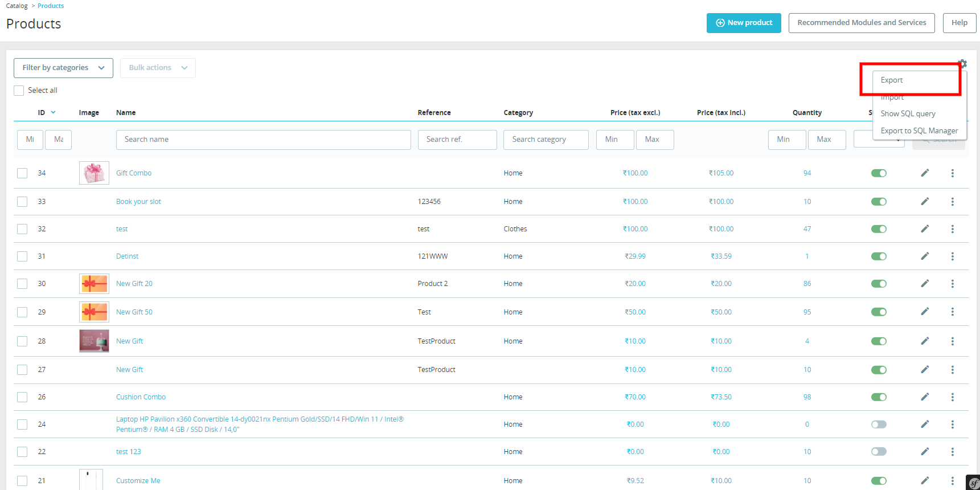Select checkbox for product ID 31

(x=22, y=256)
